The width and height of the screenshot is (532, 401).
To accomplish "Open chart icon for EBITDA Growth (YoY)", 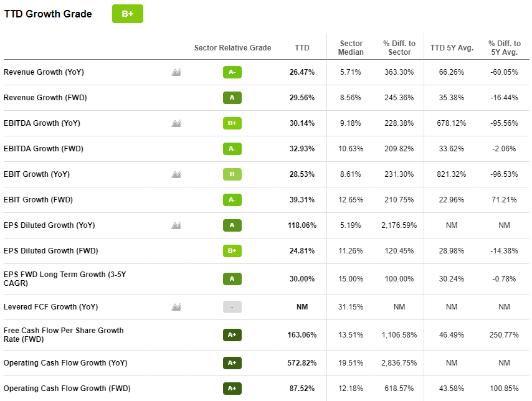I will [176, 123].
